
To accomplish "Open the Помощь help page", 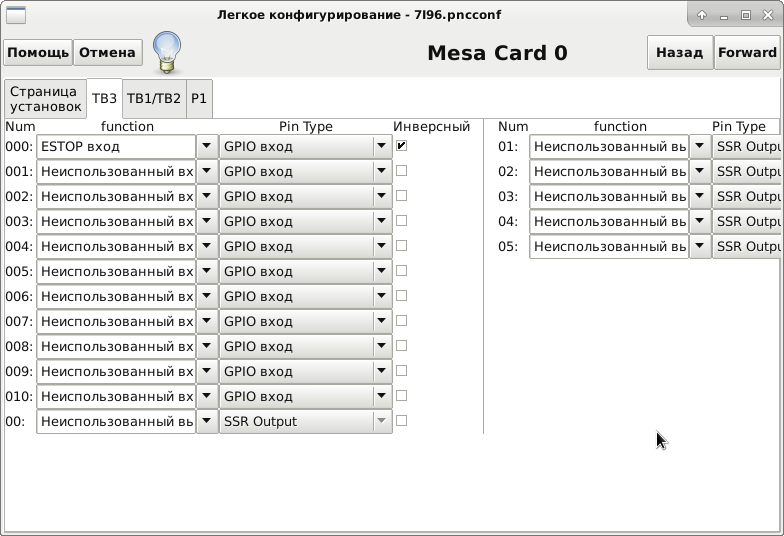I will pyautogui.click(x=38, y=52).
